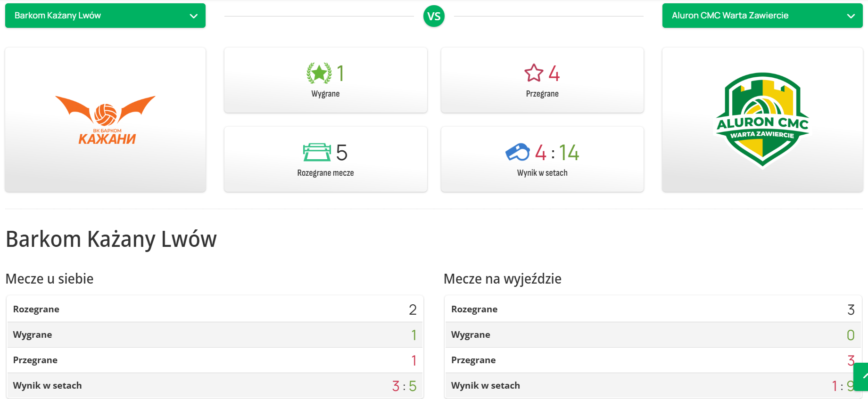Click Wygrane row in Mecze u siebie
Viewport: 868px width, 399px height.
[215, 335]
